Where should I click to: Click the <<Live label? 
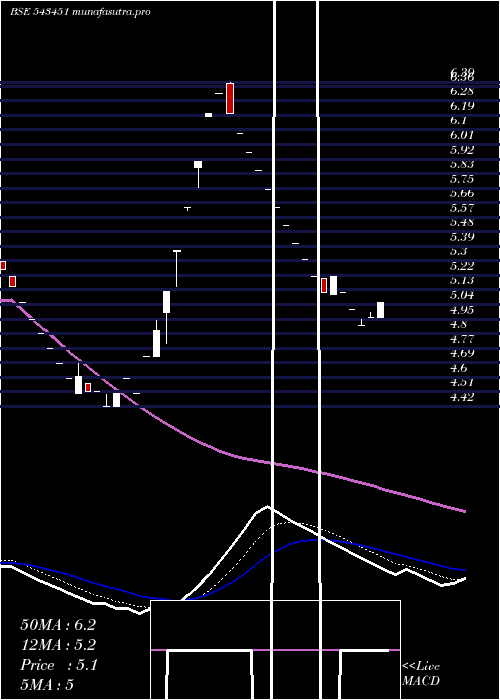point(421,667)
